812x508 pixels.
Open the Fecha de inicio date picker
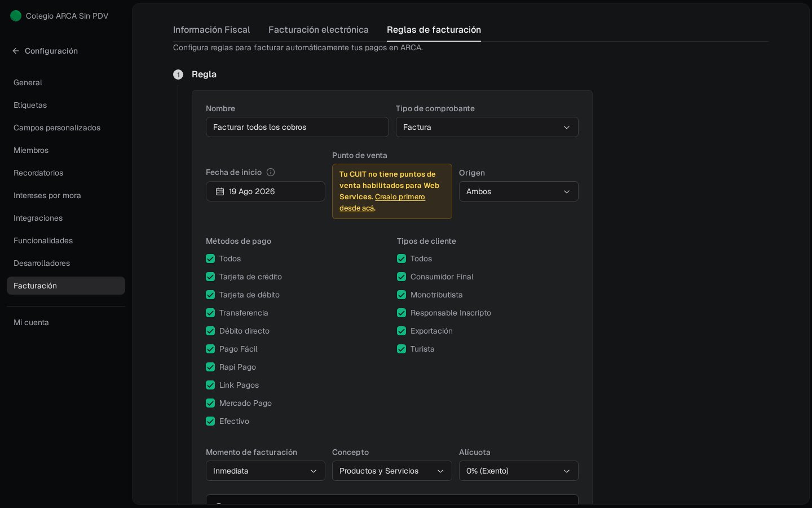[266, 191]
